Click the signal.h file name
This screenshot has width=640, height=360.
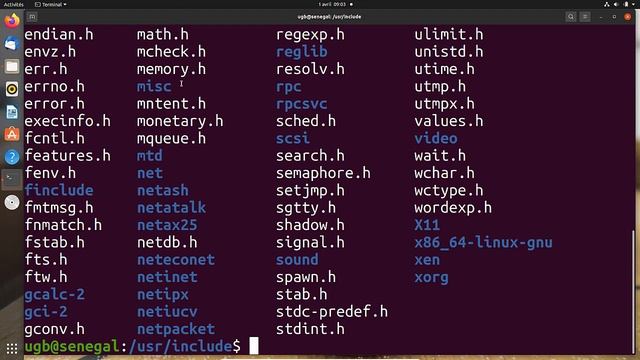(x=310, y=242)
